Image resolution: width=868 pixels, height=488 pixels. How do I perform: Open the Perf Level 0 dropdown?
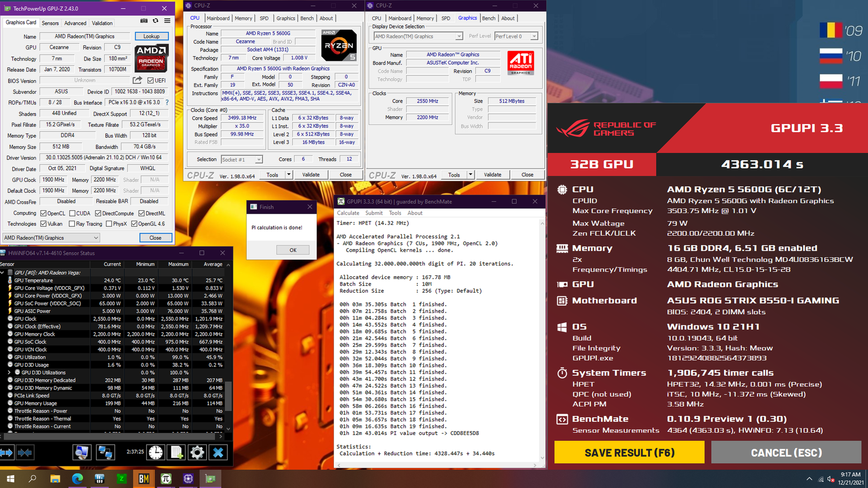(x=516, y=36)
